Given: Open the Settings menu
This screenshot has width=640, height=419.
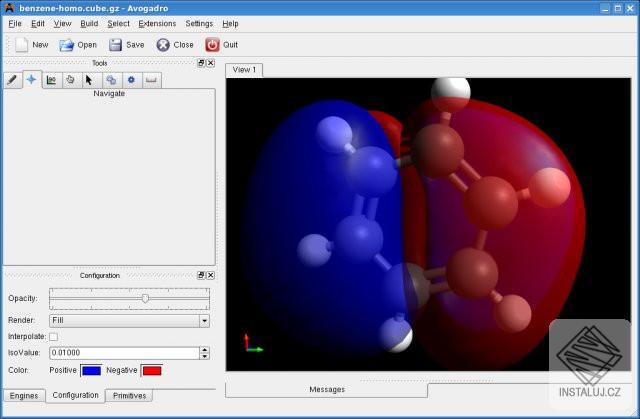Looking at the screenshot, I should click(x=199, y=24).
